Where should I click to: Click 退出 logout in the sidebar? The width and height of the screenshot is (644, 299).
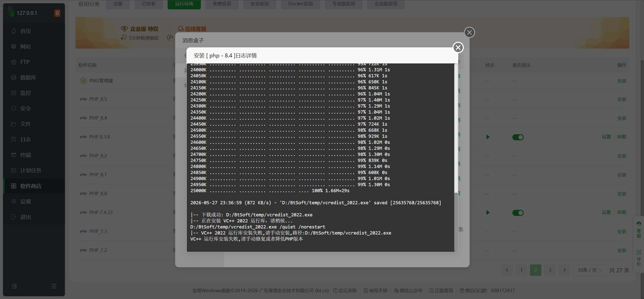pyautogui.click(x=34, y=217)
